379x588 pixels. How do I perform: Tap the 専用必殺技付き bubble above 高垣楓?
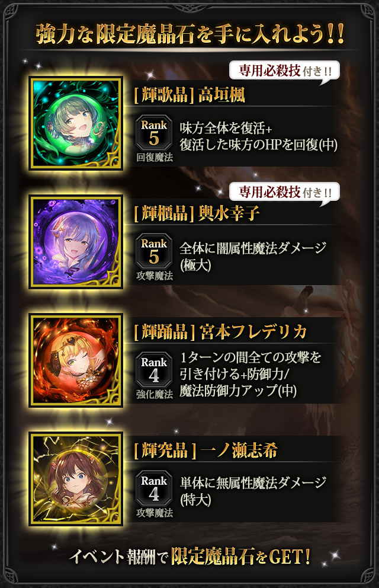285,71
